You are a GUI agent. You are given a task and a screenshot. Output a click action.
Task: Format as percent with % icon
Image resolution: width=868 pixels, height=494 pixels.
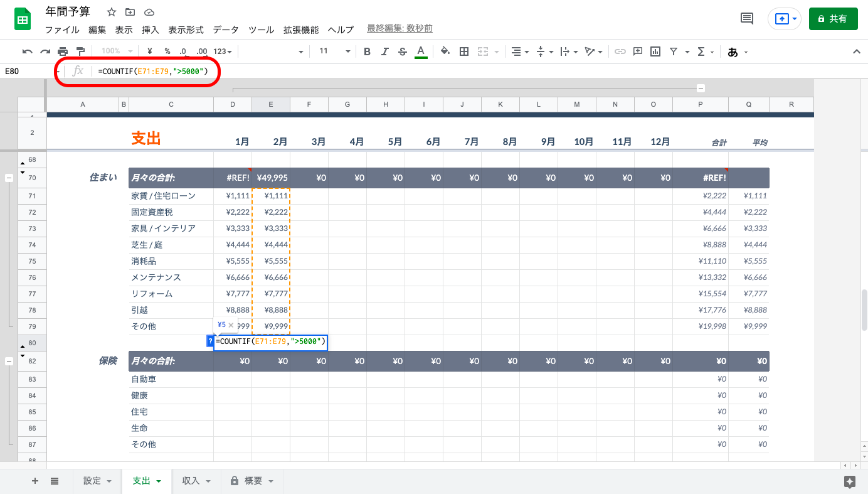click(x=167, y=51)
